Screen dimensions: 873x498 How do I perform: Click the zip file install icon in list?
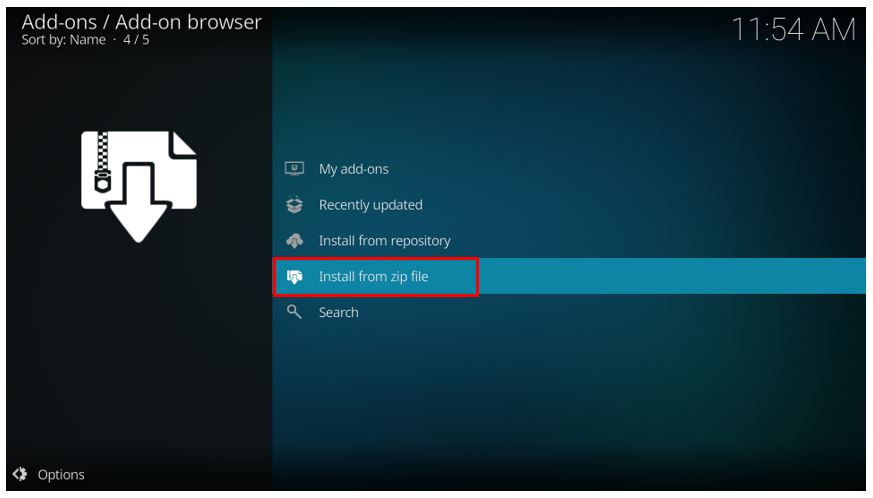pos(295,276)
